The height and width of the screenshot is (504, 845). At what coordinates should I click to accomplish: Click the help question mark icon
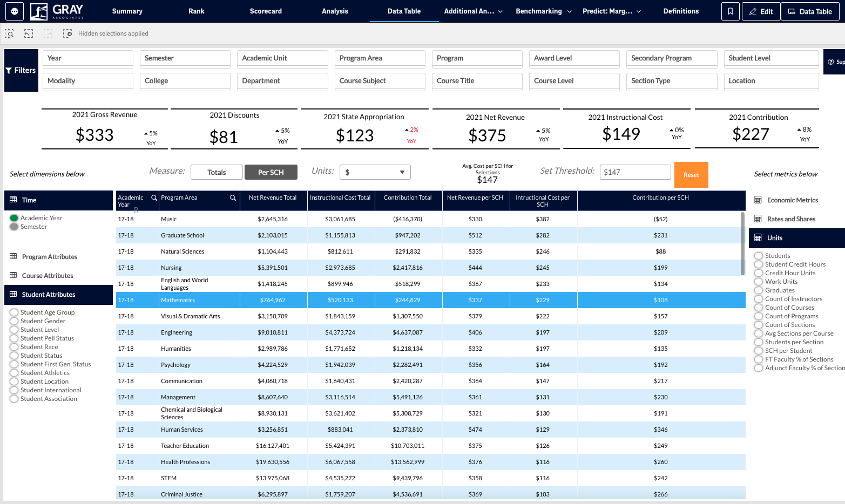point(830,62)
